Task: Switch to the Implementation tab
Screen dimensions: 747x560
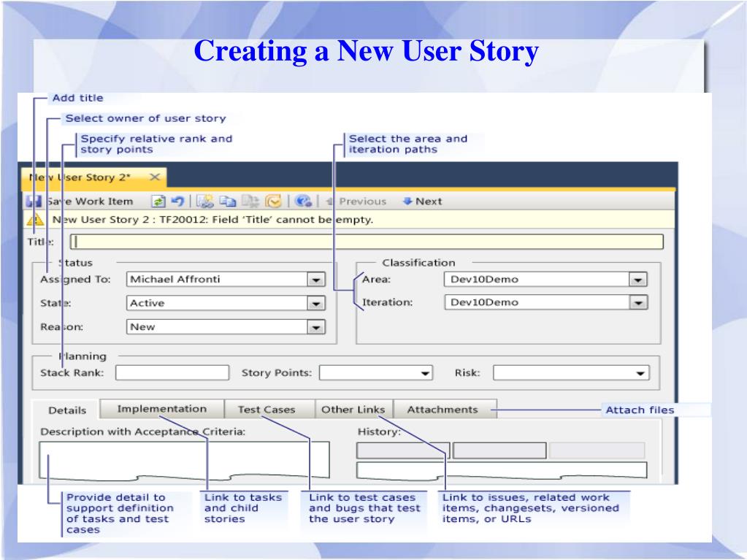Action: [x=162, y=409]
